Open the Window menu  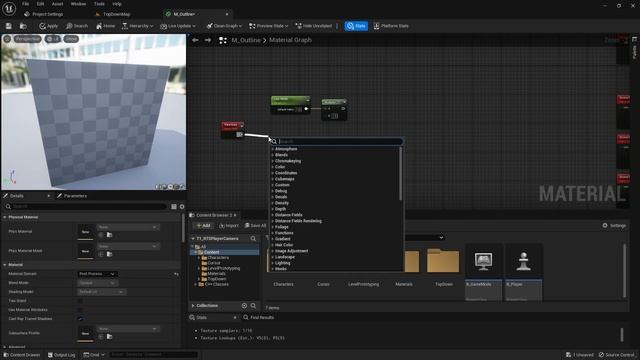point(78,4)
